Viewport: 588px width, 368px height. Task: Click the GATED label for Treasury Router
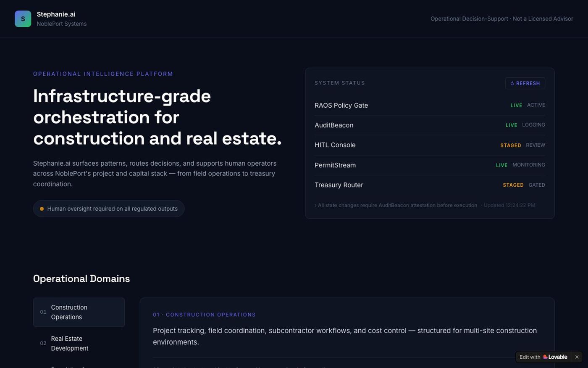pyautogui.click(x=537, y=185)
